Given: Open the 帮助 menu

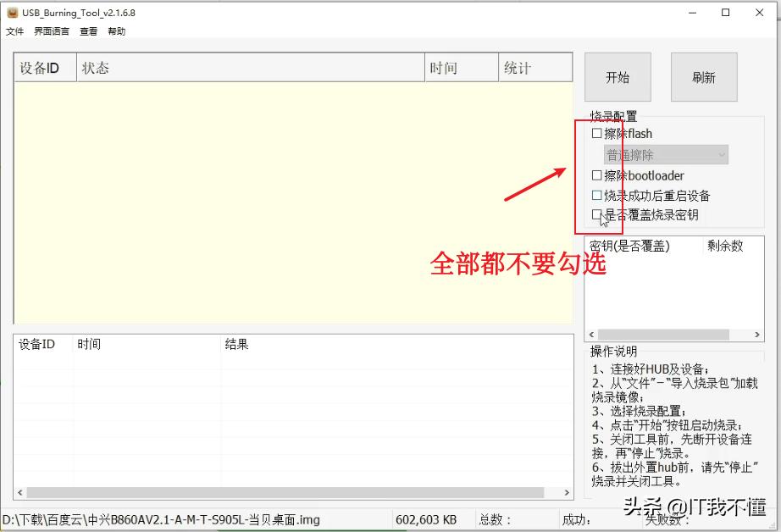Looking at the screenshot, I should [x=116, y=30].
